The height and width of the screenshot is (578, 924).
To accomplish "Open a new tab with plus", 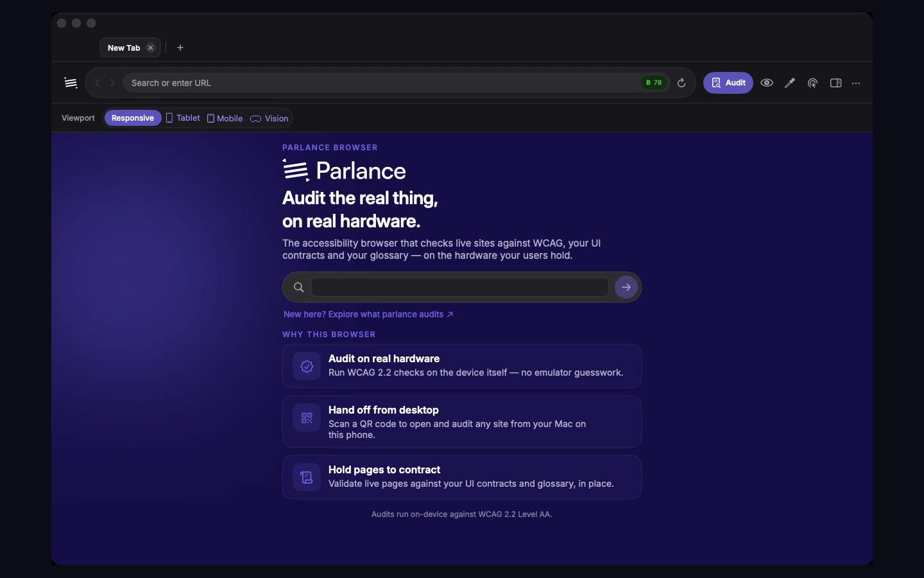I will (x=180, y=48).
